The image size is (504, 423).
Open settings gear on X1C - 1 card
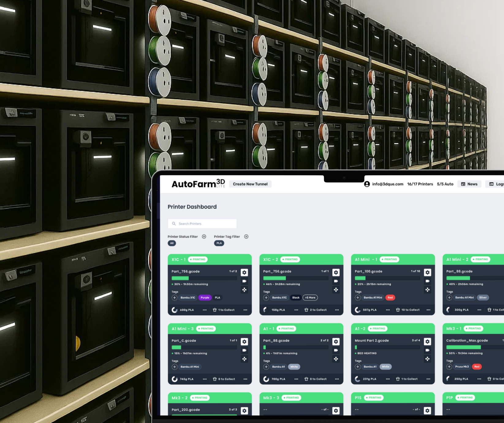pos(244,272)
